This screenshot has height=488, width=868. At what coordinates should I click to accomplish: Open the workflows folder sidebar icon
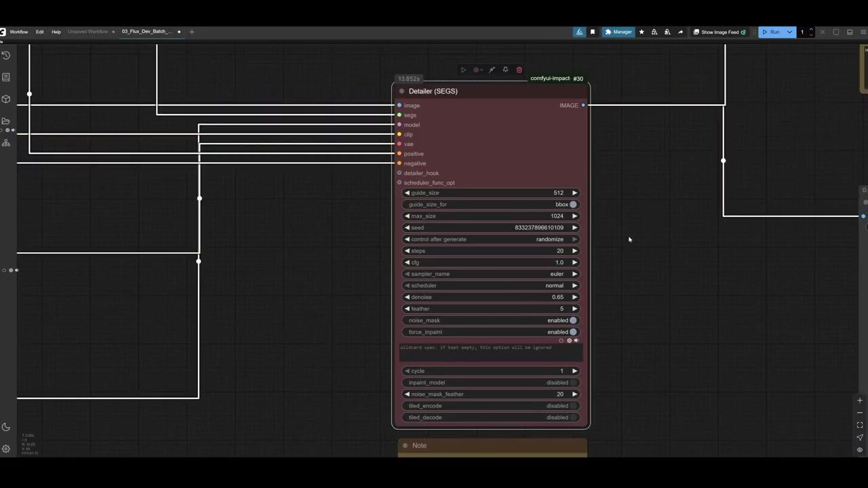6,121
